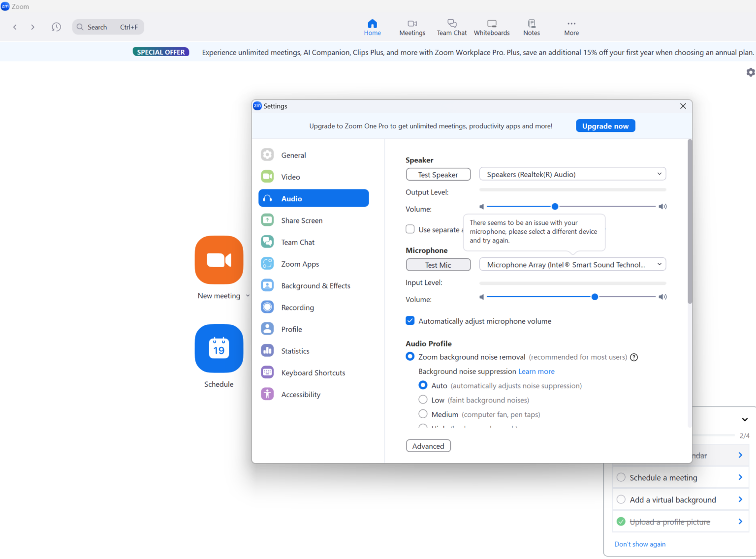
Task: Open the Recording settings section
Action: pos(297,307)
